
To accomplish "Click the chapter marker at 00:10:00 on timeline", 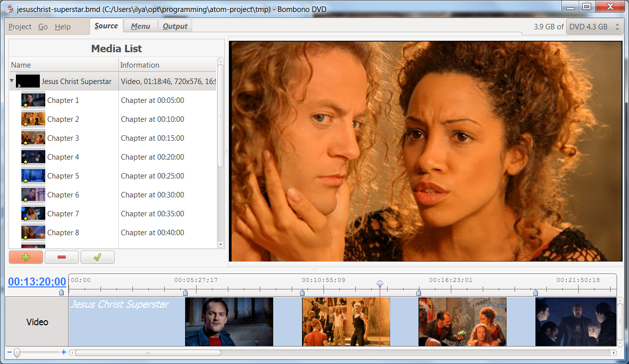I will click(x=302, y=293).
